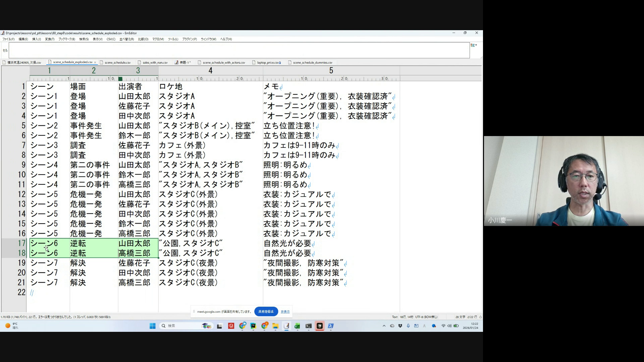Click the cell content input field

(x=239, y=50)
